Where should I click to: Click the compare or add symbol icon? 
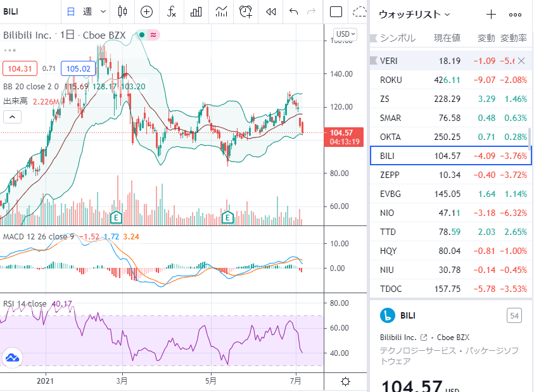146,12
